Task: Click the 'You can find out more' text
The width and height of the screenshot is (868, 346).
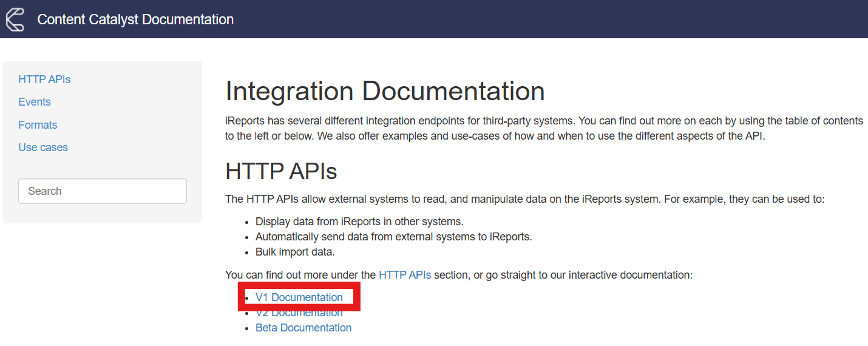Action: (300, 275)
